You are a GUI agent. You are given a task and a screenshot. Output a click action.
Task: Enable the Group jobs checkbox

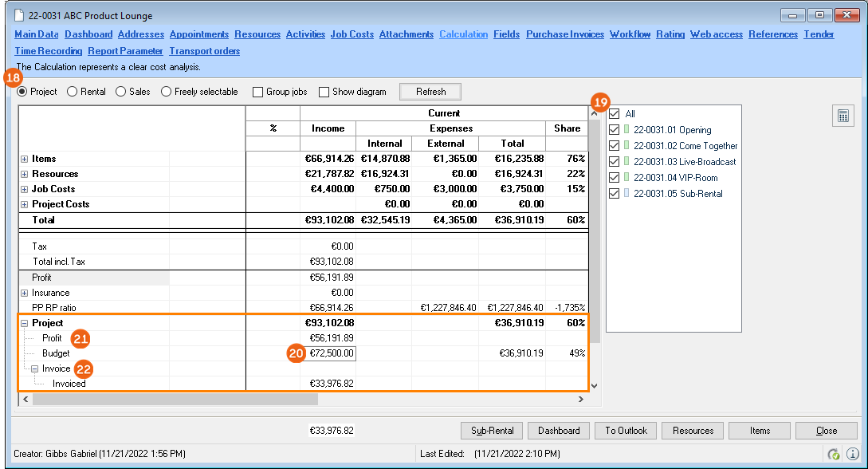[257, 92]
